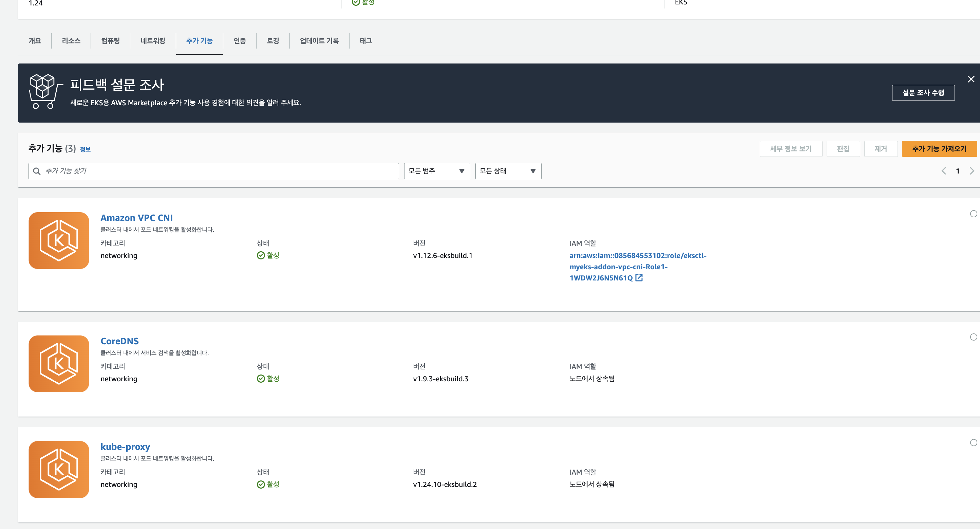Click the 추가 기능 가져오기 button
This screenshot has width=980, height=529.
[x=939, y=149]
